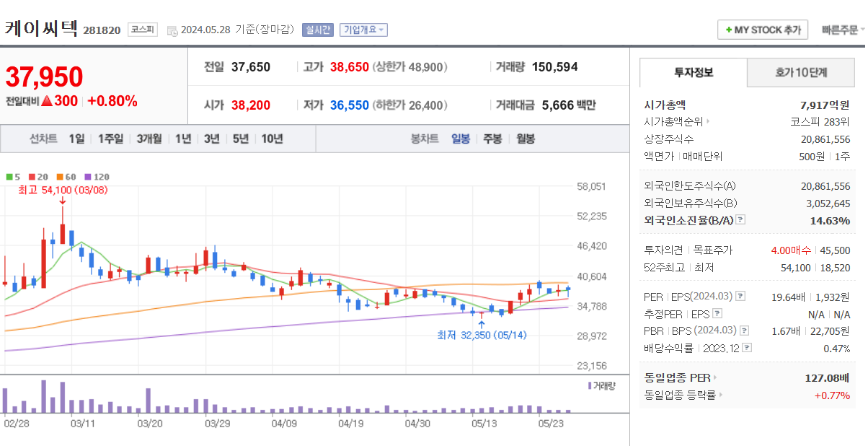This screenshot has width=868, height=446.
Task: Click the +0.80% change rate
Action: pyautogui.click(x=112, y=101)
